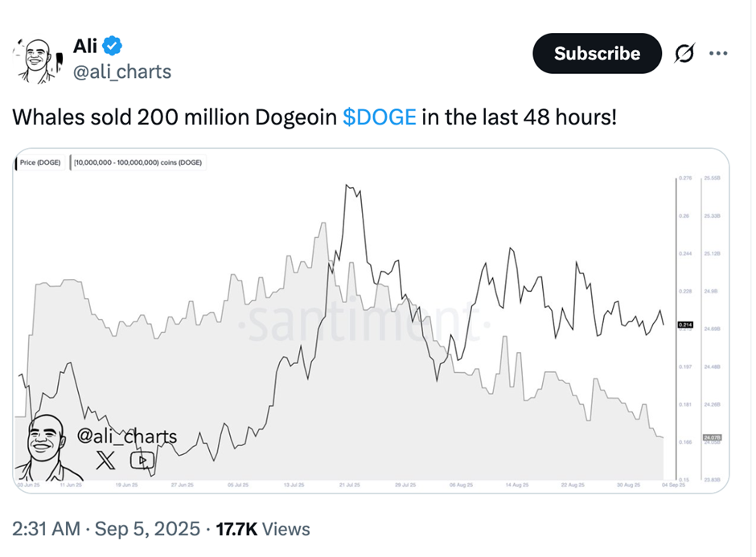756x557 pixels.
Task: Open the @ali_charts handle under Ali
Action: tap(122, 72)
